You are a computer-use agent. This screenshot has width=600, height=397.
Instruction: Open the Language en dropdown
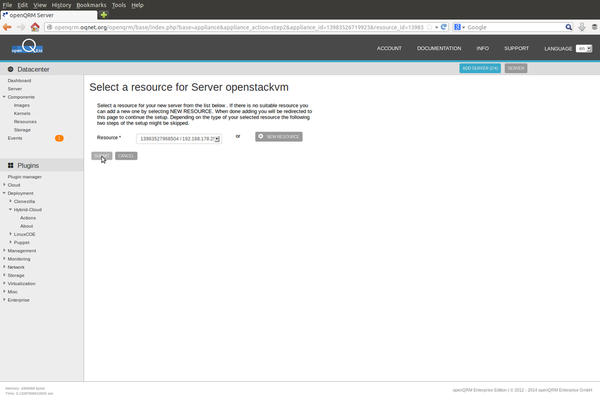coord(584,49)
